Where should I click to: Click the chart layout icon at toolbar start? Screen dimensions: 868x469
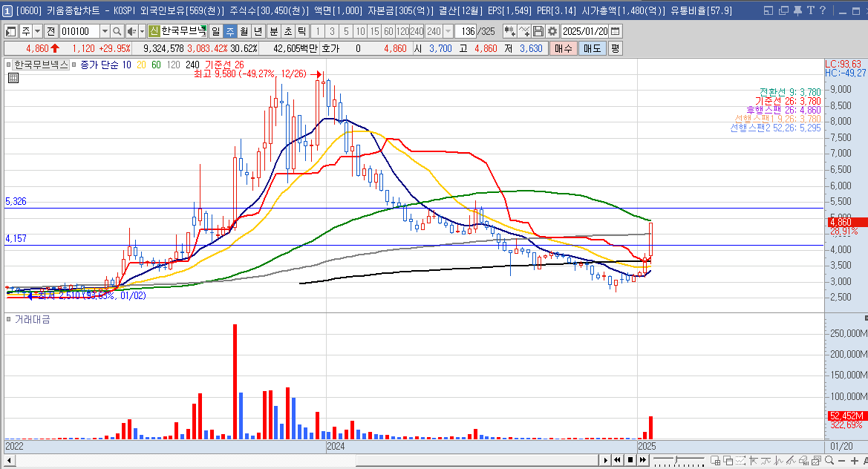tap(11, 31)
